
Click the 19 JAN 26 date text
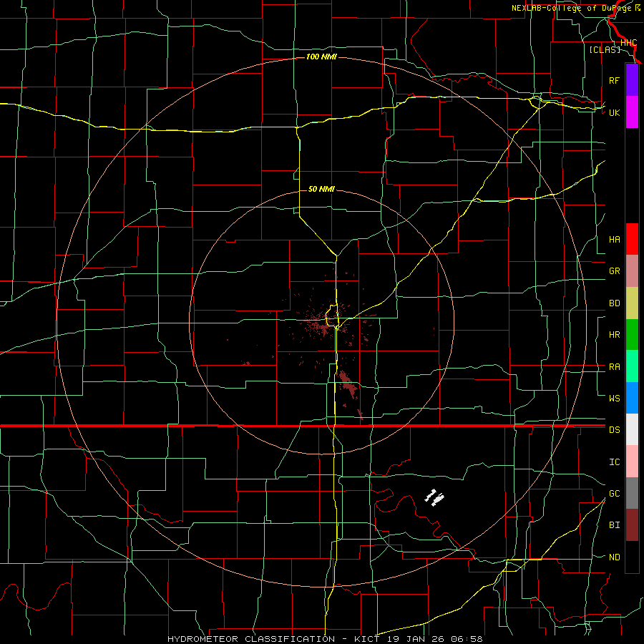[414, 639]
